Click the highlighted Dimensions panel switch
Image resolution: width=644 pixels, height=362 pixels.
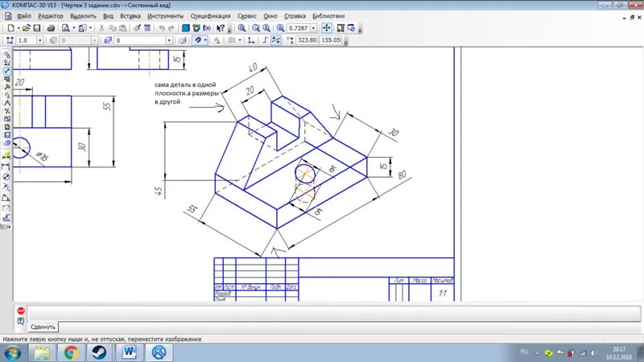coord(6,71)
